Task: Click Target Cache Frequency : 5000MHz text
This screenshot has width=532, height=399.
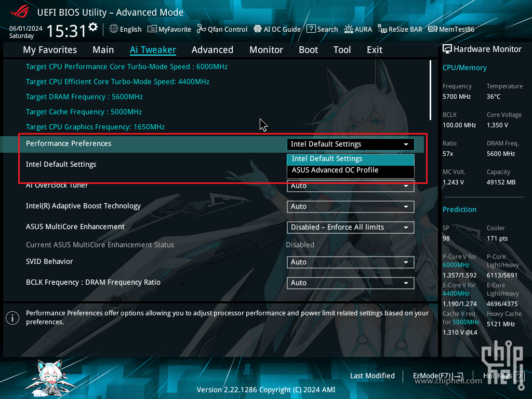Action: 84,112
